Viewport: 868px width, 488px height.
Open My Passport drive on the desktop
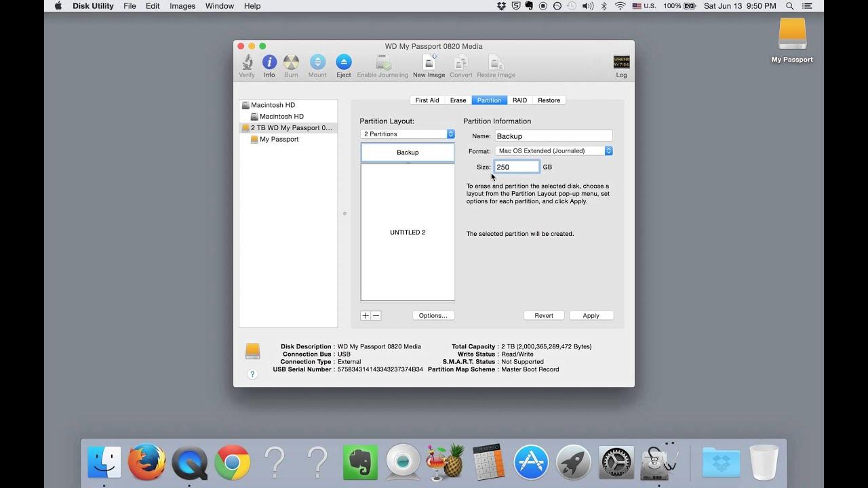point(792,39)
